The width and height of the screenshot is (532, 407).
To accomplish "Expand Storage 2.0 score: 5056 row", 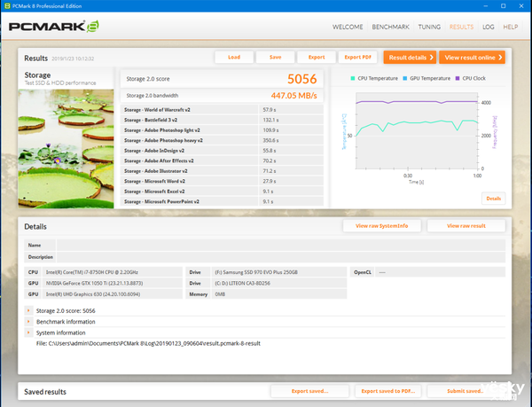I will 28,310.
